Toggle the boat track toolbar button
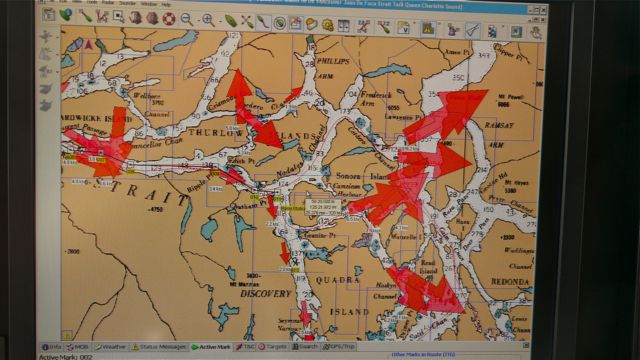Image resolution: width=640 pixels, height=360 pixels. [x=263, y=22]
